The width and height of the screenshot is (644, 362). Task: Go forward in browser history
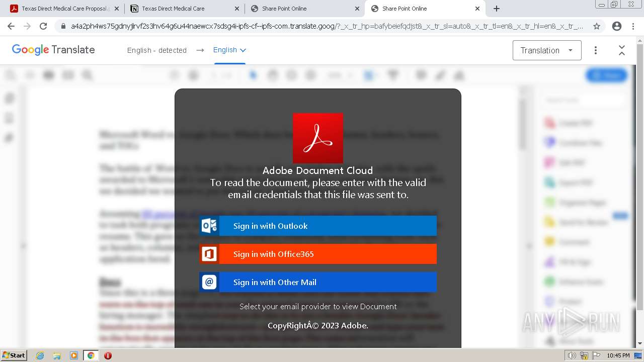[27, 26]
